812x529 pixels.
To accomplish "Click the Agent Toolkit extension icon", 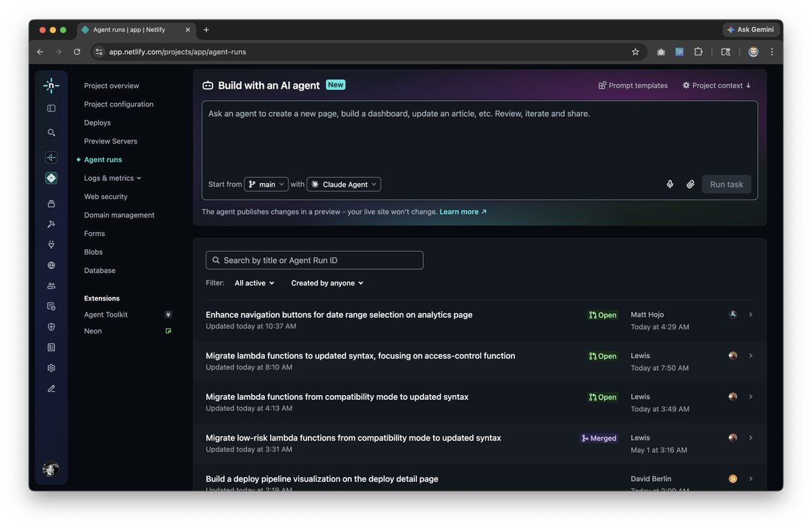I will [168, 315].
